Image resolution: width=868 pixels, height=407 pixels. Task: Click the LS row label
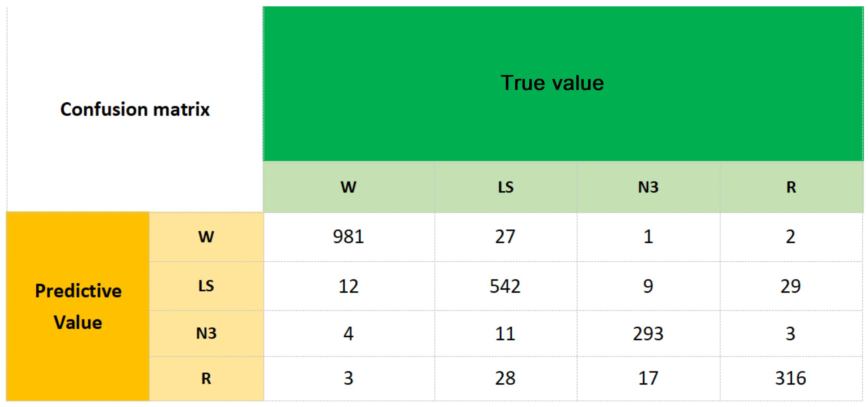click(x=206, y=286)
